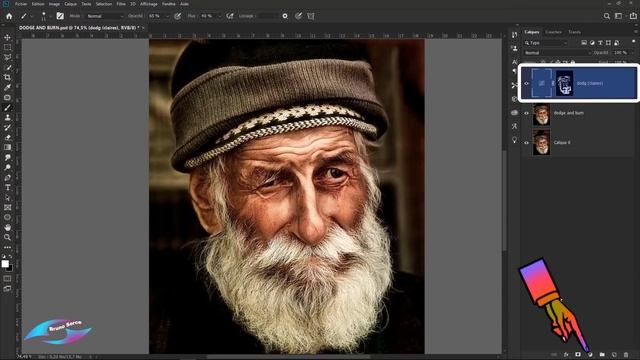Screen dimensions: 640x360
Task: Toggle pressure for size button
Action: coord(299,16)
